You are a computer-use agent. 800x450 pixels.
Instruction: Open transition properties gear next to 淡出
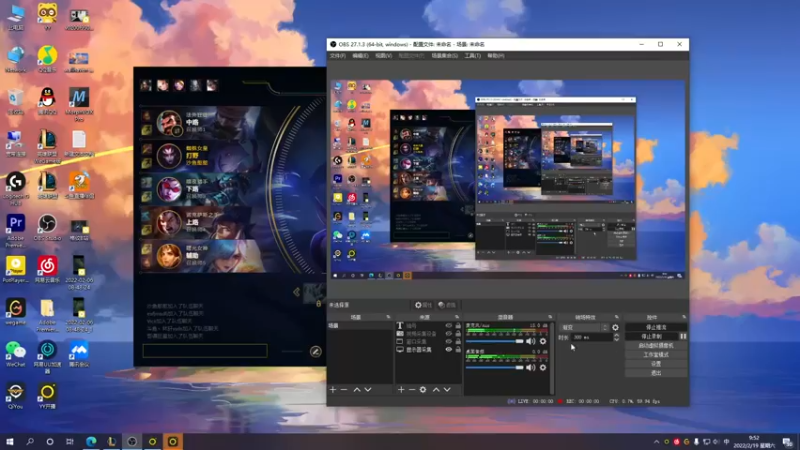click(615, 328)
